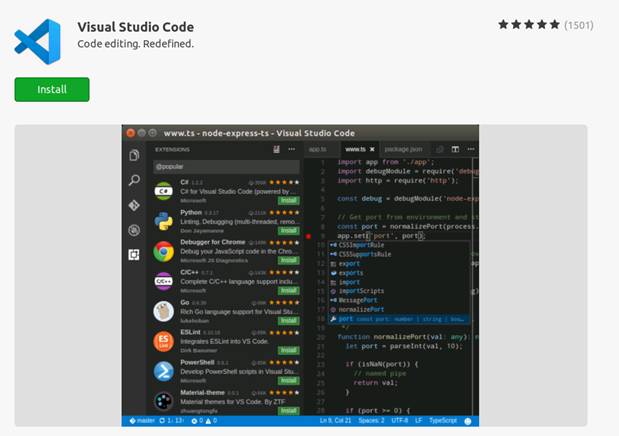Click the Visual Studio Code title text
The height and width of the screenshot is (436, 619).
(x=135, y=27)
